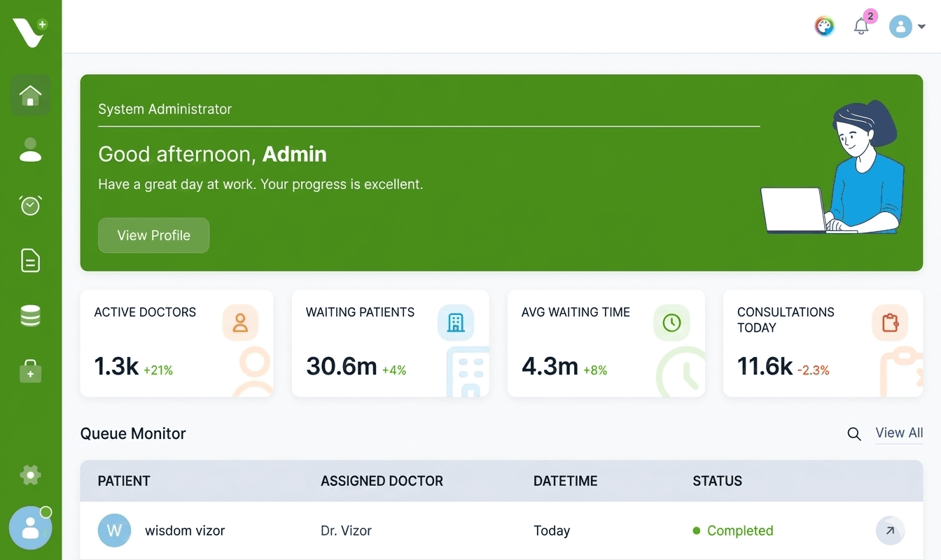Open the notification bell with 2 alerts

861,26
